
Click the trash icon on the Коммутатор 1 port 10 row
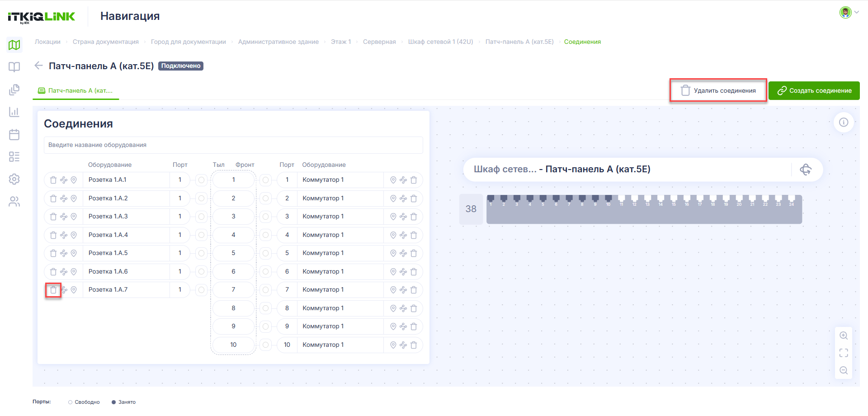pos(414,345)
